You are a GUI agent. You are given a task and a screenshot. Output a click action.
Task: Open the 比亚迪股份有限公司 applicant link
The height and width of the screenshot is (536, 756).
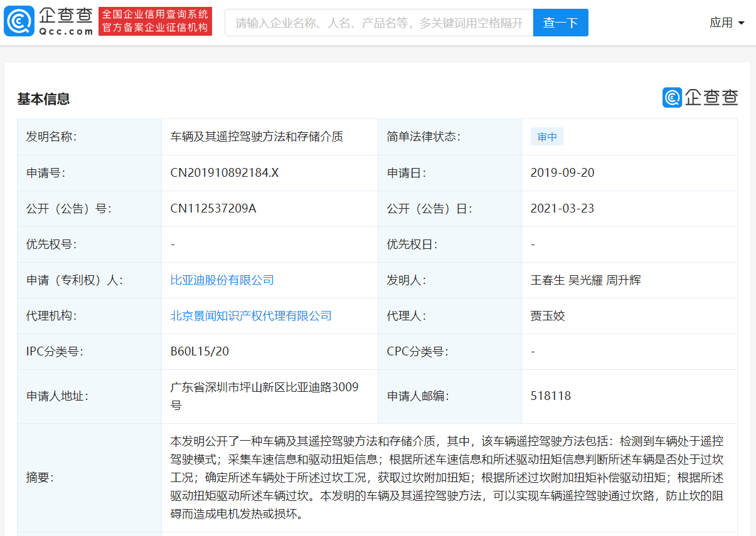pos(220,280)
